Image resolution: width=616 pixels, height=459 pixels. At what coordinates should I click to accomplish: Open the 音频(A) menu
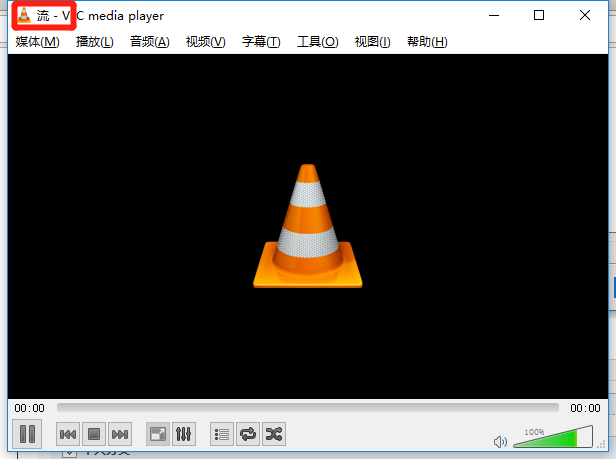tap(150, 42)
